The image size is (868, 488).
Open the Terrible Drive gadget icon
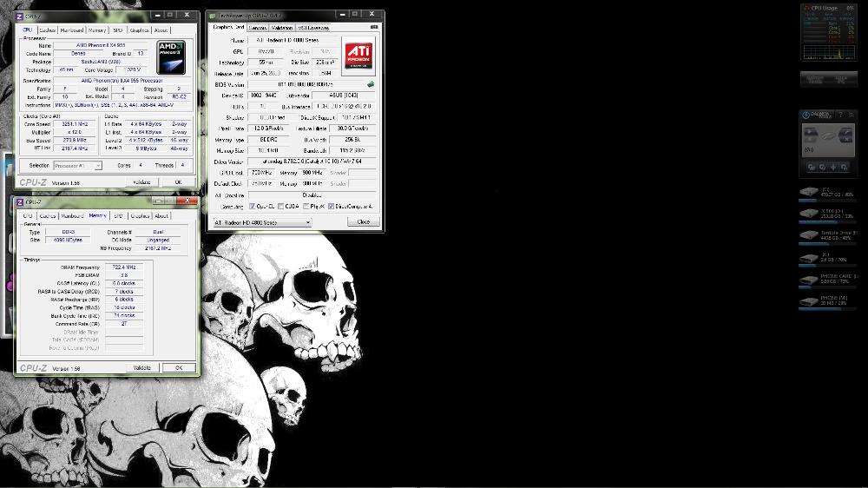[x=809, y=234]
